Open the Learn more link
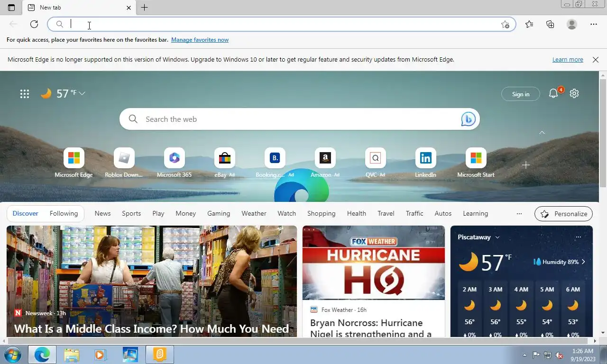 pyautogui.click(x=568, y=60)
